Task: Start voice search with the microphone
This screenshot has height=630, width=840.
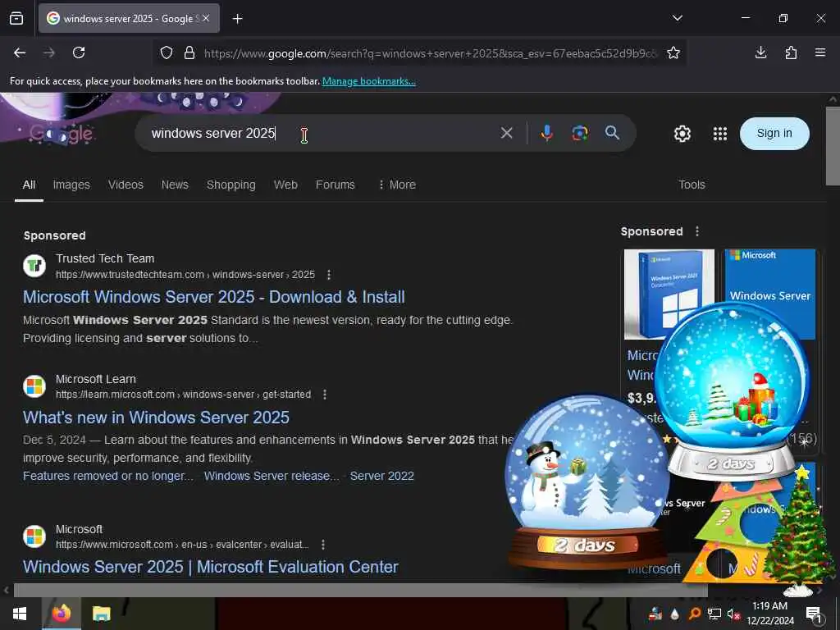Action: tap(546, 133)
